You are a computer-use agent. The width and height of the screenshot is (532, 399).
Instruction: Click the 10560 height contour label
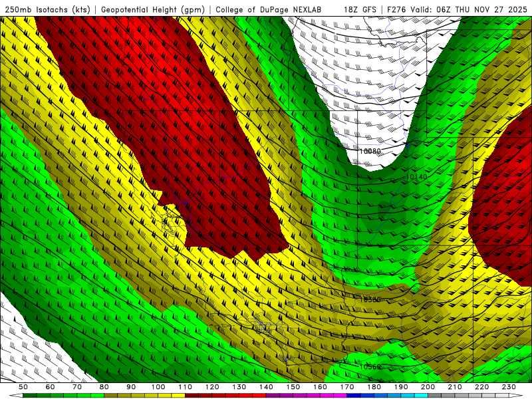[370, 367]
